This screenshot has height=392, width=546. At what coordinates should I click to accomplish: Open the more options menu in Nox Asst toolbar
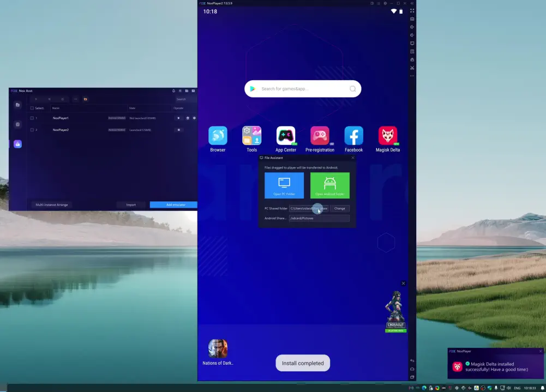(x=75, y=99)
